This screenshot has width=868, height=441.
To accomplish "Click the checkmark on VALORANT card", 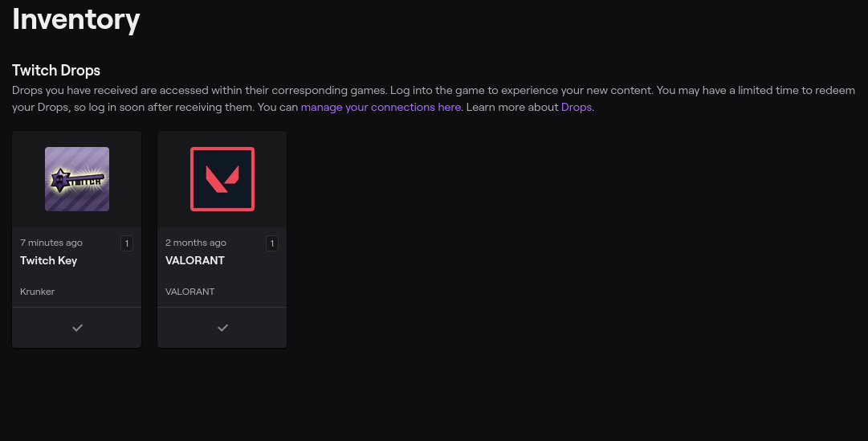I will pyautogui.click(x=222, y=328).
